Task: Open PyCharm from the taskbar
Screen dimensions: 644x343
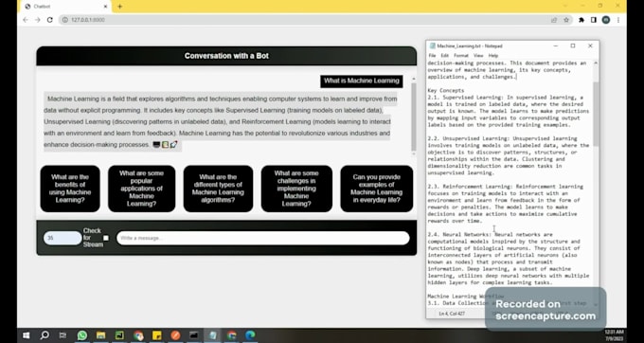Action: (119, 335)
